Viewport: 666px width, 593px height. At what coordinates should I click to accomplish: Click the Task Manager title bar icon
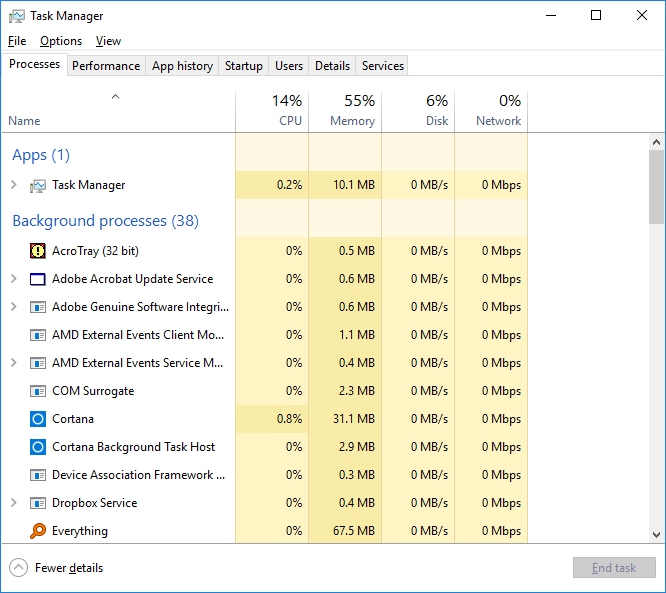click(17, 16)
